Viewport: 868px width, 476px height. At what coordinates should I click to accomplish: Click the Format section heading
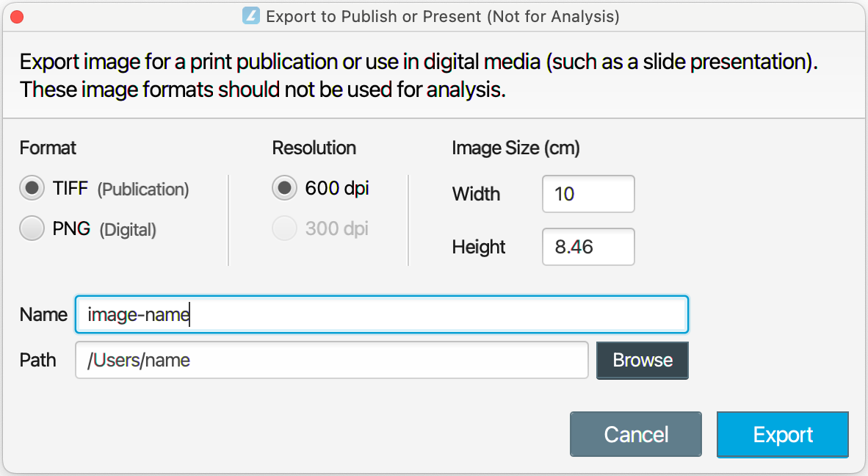[48, 148]
